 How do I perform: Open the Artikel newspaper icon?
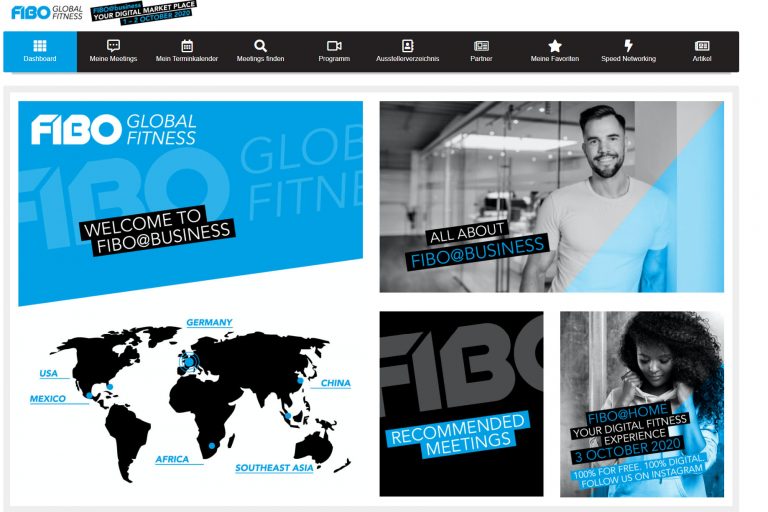702,46
